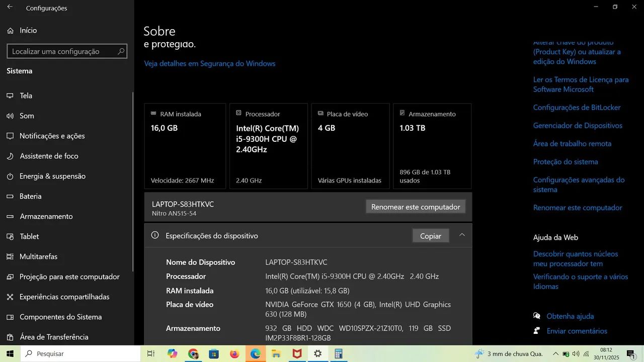Click 'Renomear este computador' button

pyautogui.click(x=416, y=207)
